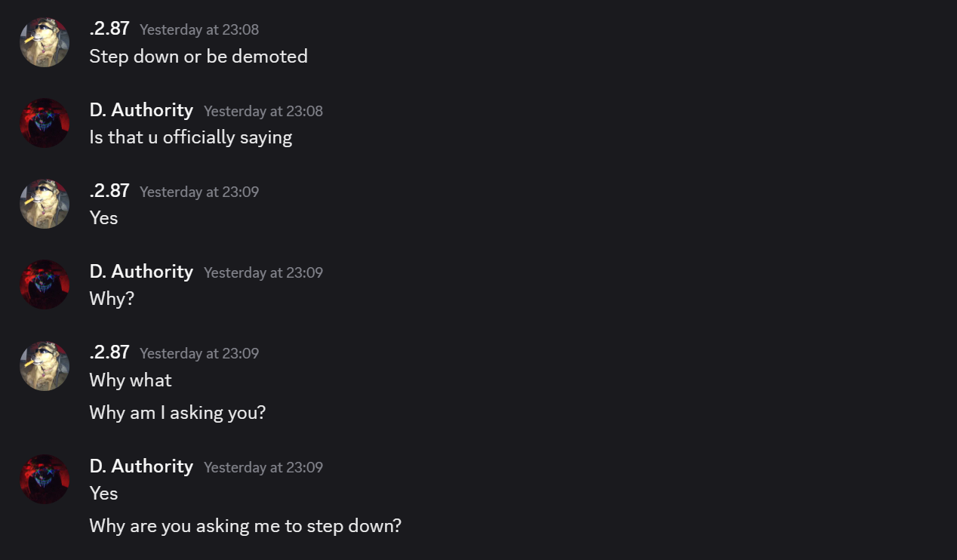The image size is (957, 560).
Task: Select D. Authority's avatar beside the "Why?" message
Action: pos(45,285)
